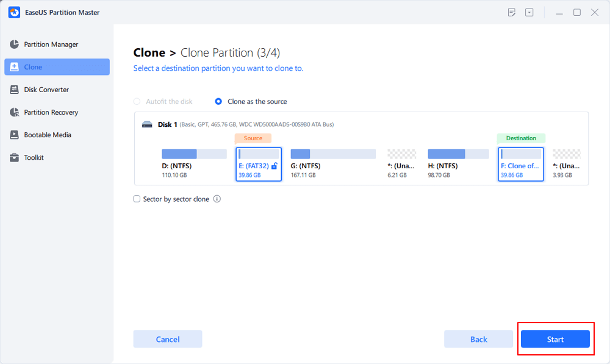Screen dimensions: 610x364
Task: Open the title bar dropdown menu
Action: point(529,12)
